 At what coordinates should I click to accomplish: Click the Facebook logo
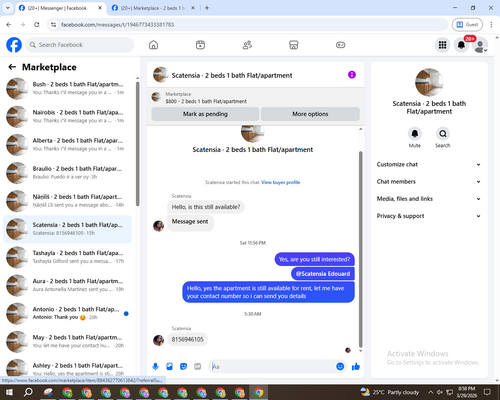point(14,45)
